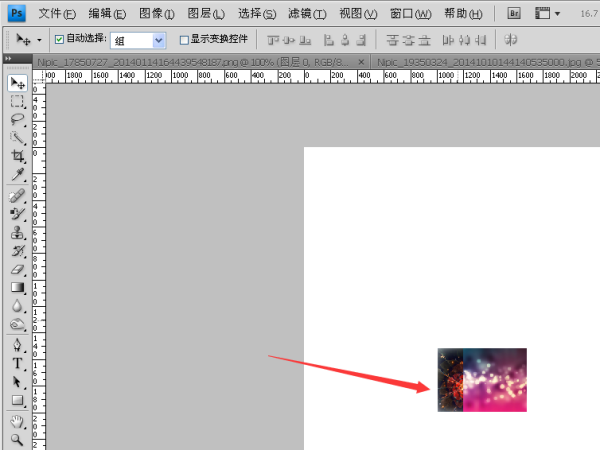
Task: Click distribute left edges icon
Action: 448,40
